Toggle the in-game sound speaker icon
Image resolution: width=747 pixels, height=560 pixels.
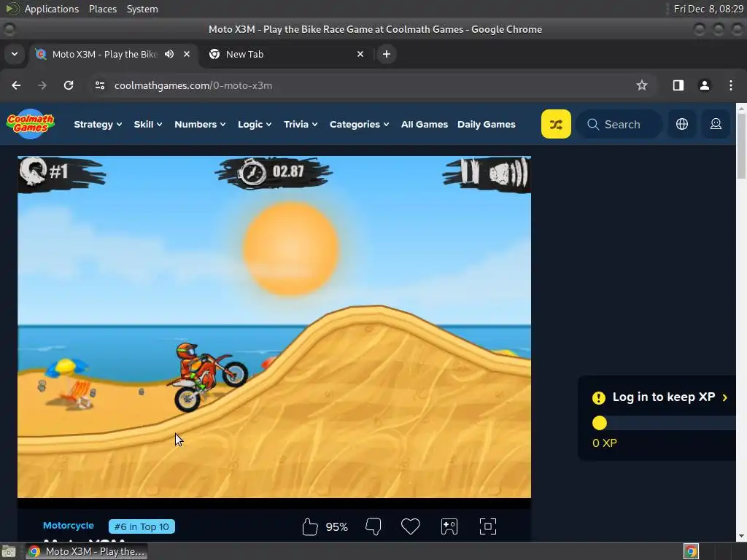(x=508, y=174)
